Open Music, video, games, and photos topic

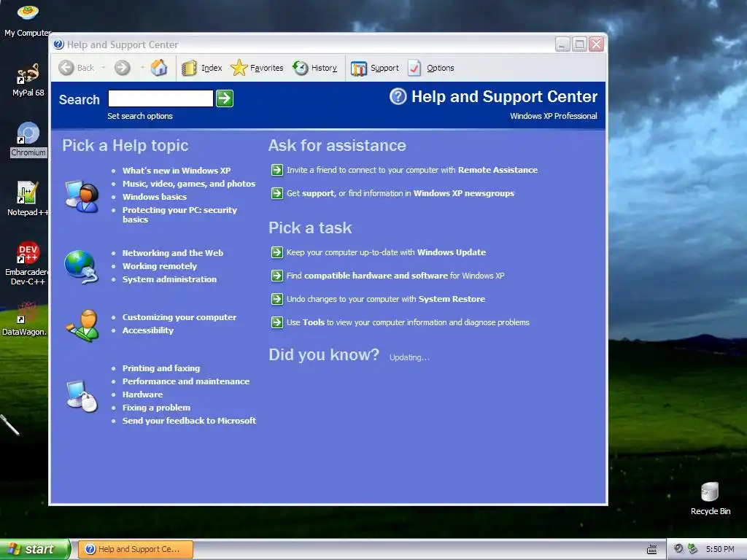(189, 184)
